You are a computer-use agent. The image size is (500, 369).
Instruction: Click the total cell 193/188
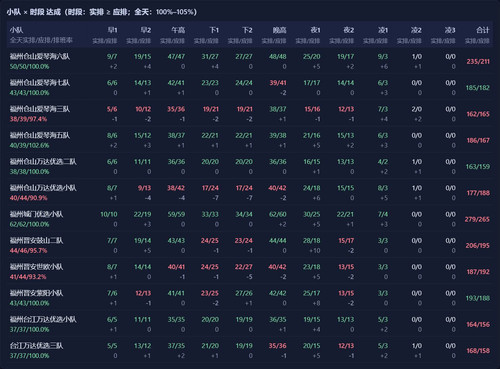(x=478, y=298)
